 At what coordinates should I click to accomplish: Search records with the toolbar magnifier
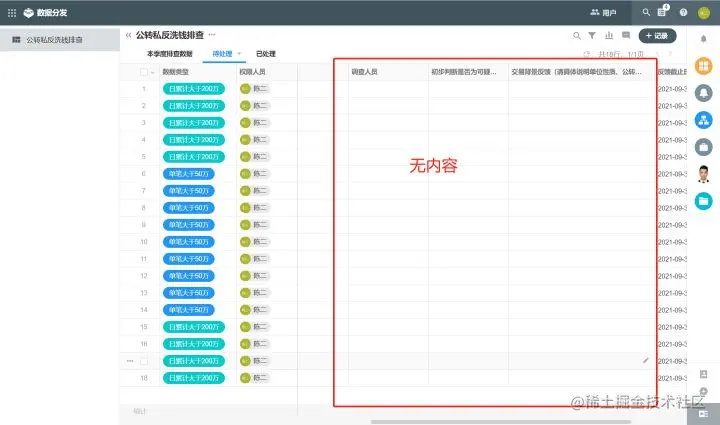[x=577, y=36]
